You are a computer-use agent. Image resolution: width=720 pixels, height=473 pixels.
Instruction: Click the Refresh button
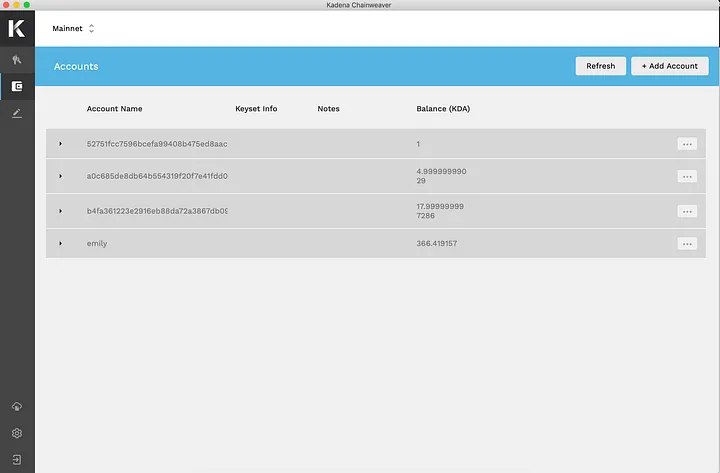601,66
